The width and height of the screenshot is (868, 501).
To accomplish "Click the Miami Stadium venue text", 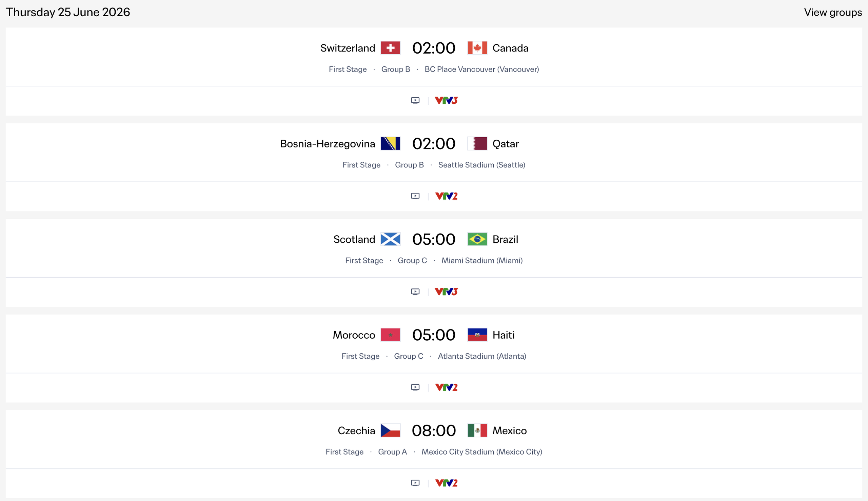I will [482, 260].
